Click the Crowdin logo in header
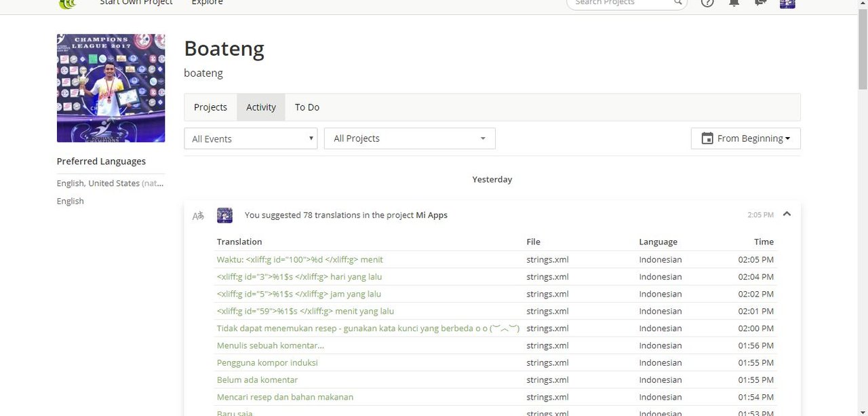The width and height of the screenshot is (868, 416). click(x=68, y=3)
